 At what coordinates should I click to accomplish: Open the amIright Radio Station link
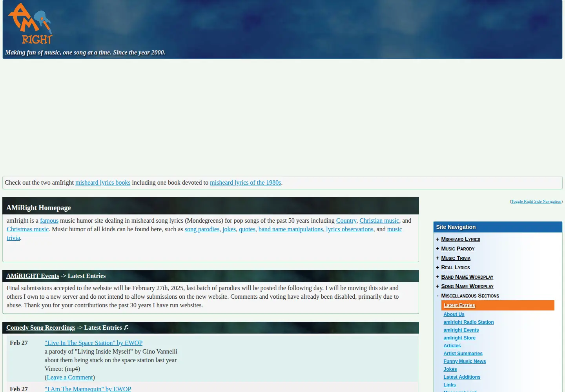pyautogui.click(x=468, y=322)
